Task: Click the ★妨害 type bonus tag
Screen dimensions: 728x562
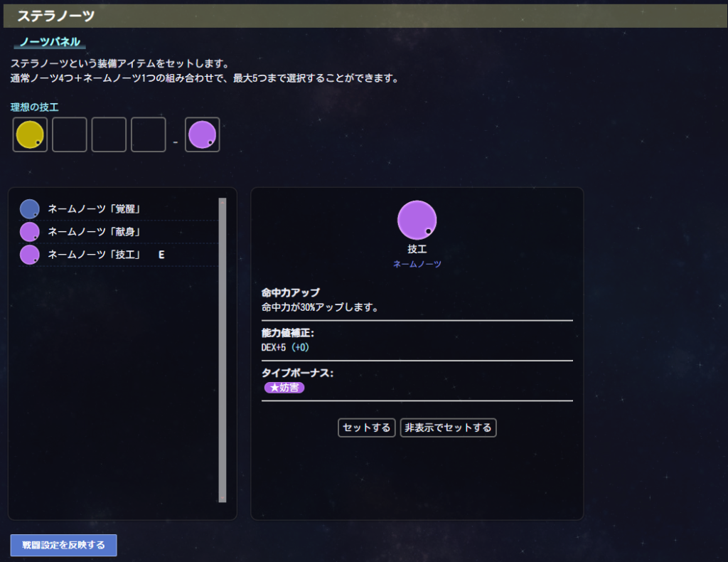Action: tap(284, 388)
